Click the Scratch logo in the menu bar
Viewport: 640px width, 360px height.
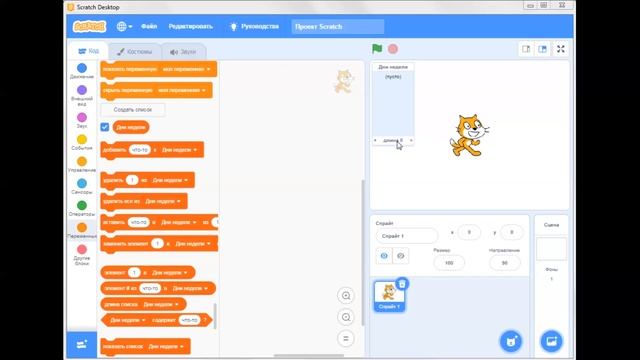click(x=89, y=27)
